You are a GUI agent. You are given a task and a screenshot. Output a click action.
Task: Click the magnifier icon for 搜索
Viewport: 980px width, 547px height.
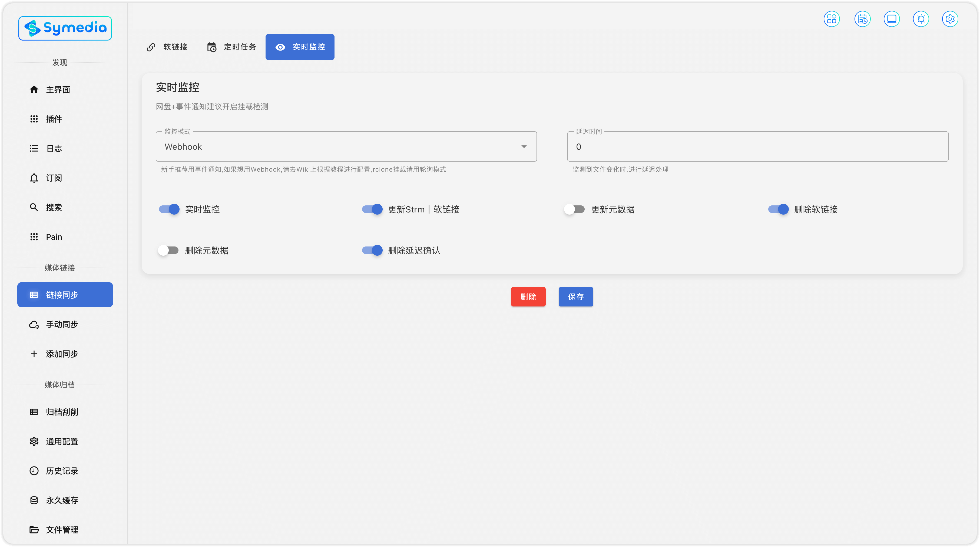(x=34, y=207)
